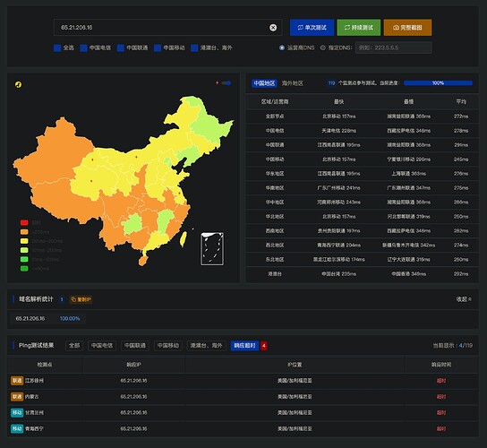Collapse the 域名解析统计 section via 收起
The height and width of the screenshot is (448, 487).
pos(464,299)
